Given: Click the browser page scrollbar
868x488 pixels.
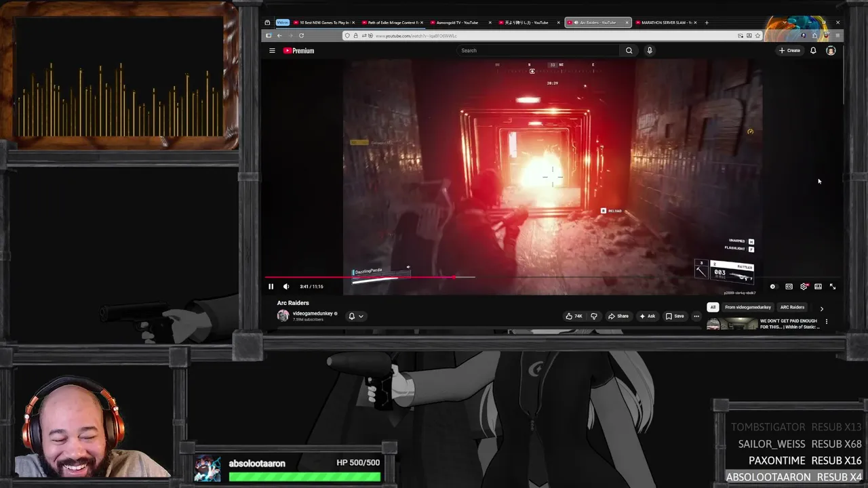Looking at the screenshot, I should pyautogui.click(x=843, y=75).
